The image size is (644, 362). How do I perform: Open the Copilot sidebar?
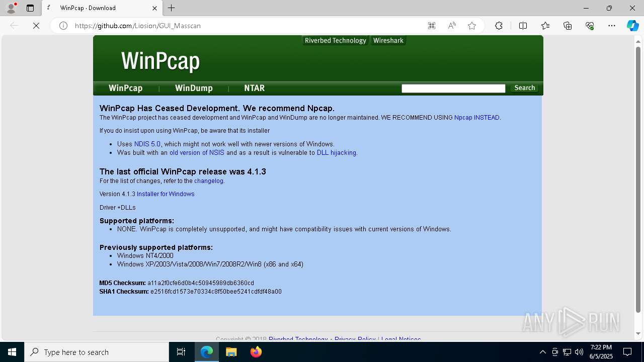pos(632,26)
